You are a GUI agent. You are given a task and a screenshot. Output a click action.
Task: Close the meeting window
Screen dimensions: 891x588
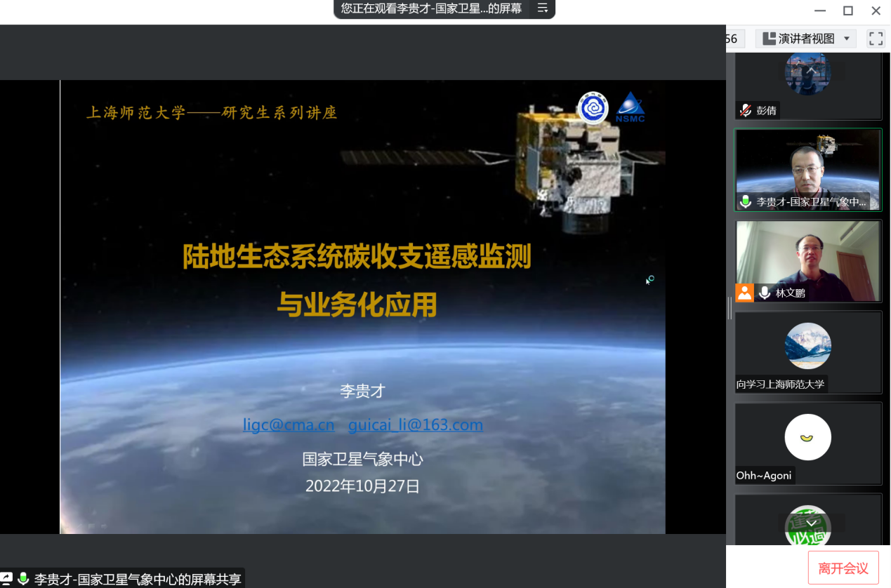pos(876,11)
